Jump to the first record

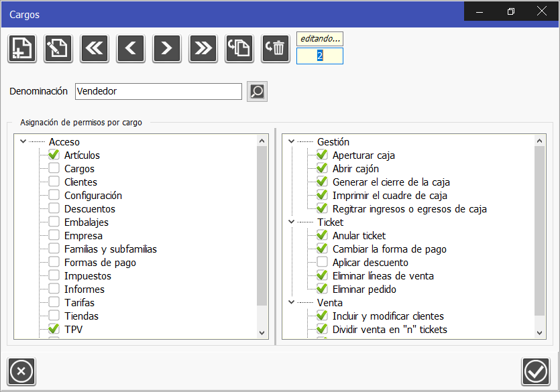pos(94,48)
